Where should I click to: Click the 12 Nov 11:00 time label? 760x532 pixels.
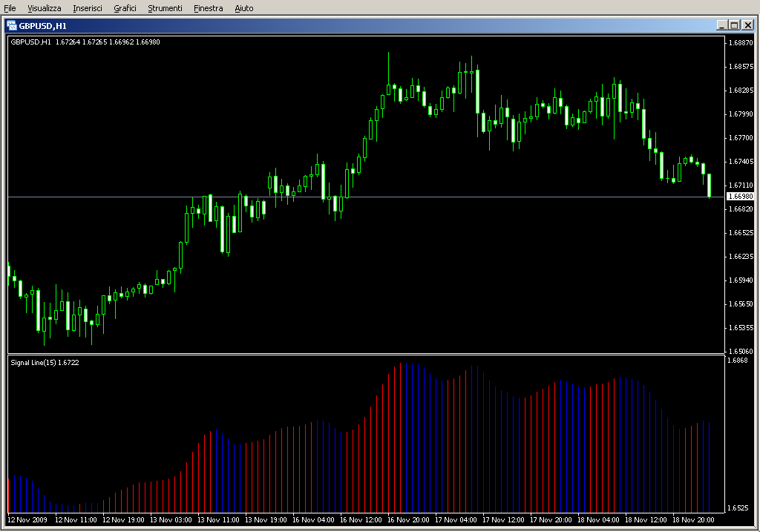click(76, 520)
